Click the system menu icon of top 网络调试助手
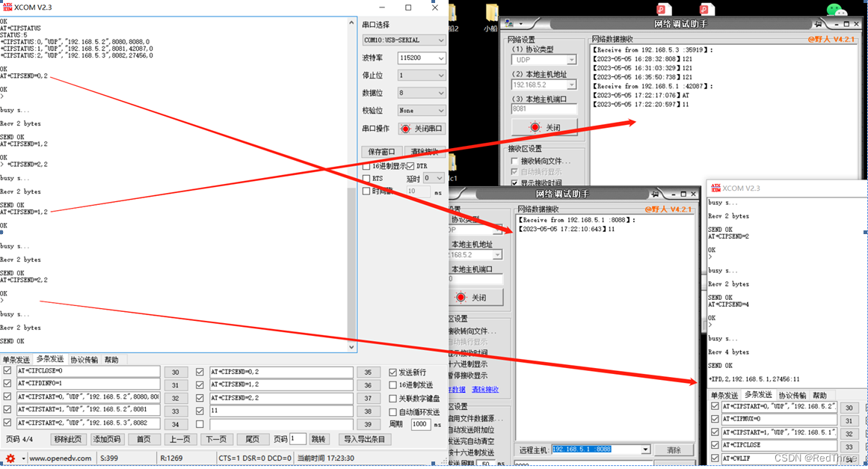This screenshot has height=469, width=868. 509,24
